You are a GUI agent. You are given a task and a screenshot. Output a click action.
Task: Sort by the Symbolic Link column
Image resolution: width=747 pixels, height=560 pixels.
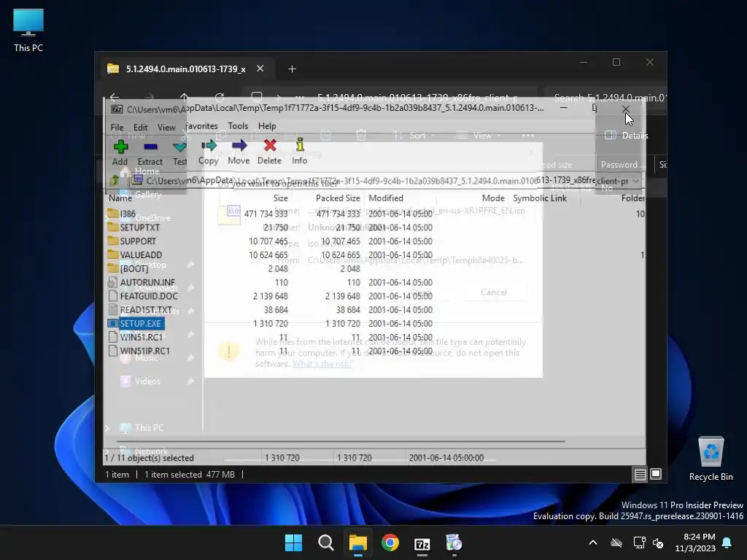pyautogui.click(x=540, y=198)
